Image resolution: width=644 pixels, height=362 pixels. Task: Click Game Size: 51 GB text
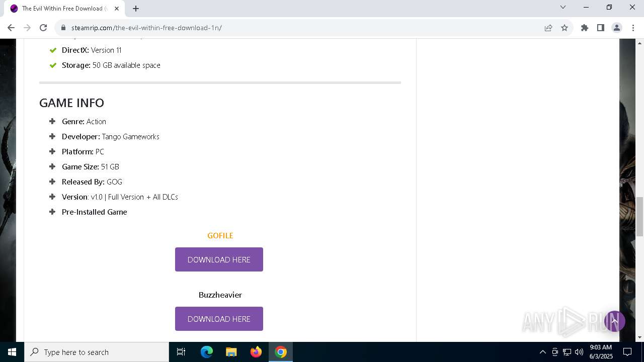91,166
